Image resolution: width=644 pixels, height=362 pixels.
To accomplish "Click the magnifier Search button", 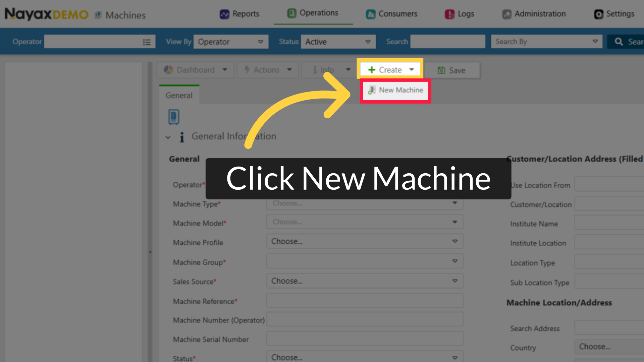I will tap(619, 42).
